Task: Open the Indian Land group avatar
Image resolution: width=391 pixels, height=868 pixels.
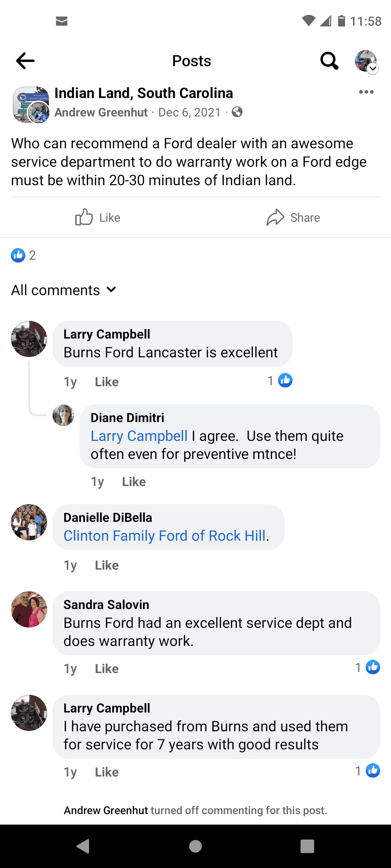Action: coord(31,105)
